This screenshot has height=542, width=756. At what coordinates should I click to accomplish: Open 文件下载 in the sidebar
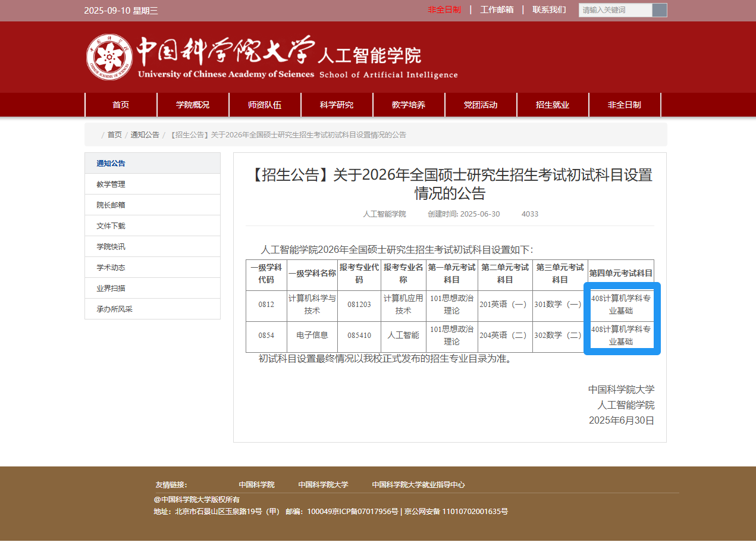point(111,226)
